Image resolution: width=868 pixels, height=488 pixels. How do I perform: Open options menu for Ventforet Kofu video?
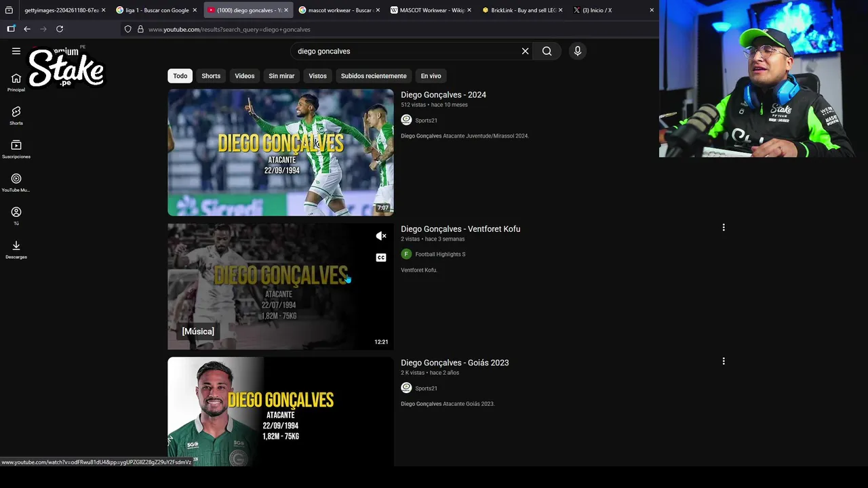724,228
